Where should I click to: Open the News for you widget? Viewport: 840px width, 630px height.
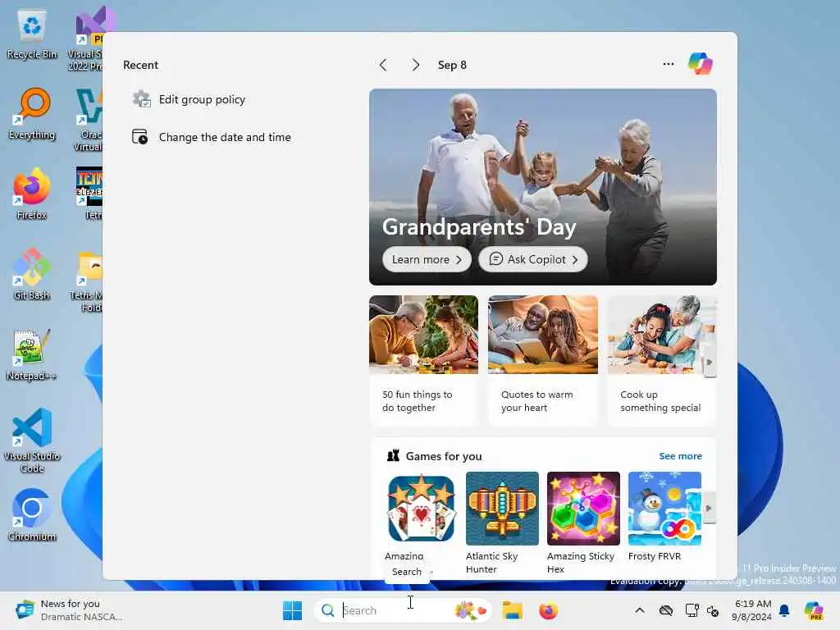(x=69, y=610)
